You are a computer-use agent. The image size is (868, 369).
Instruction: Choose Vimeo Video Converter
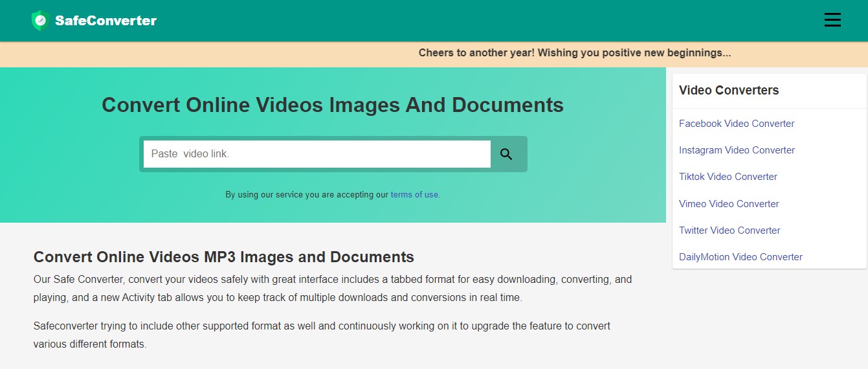click(x=729, y=204)
